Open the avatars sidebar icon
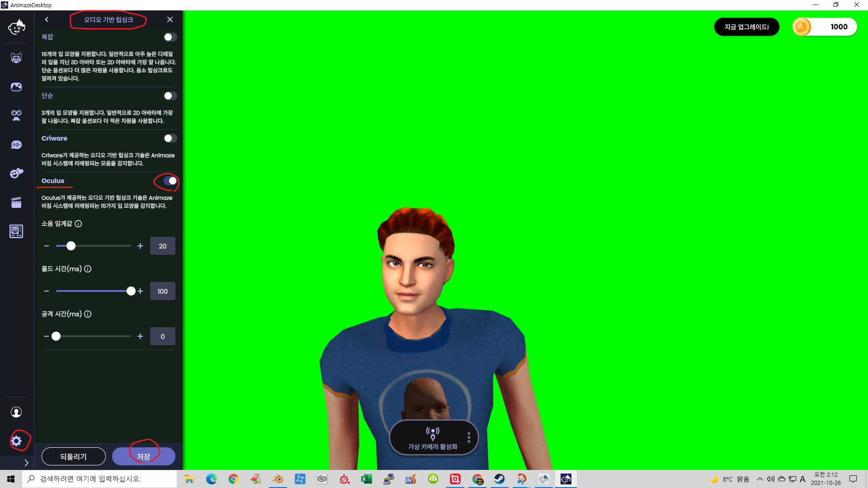 (16, 58)
